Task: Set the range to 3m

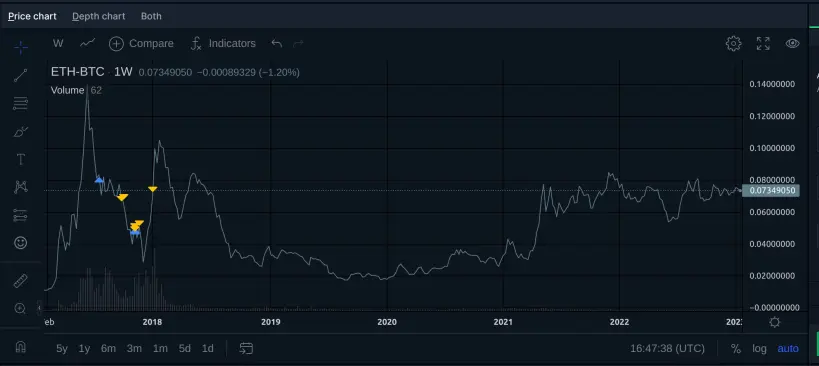Action: point(134,349)
